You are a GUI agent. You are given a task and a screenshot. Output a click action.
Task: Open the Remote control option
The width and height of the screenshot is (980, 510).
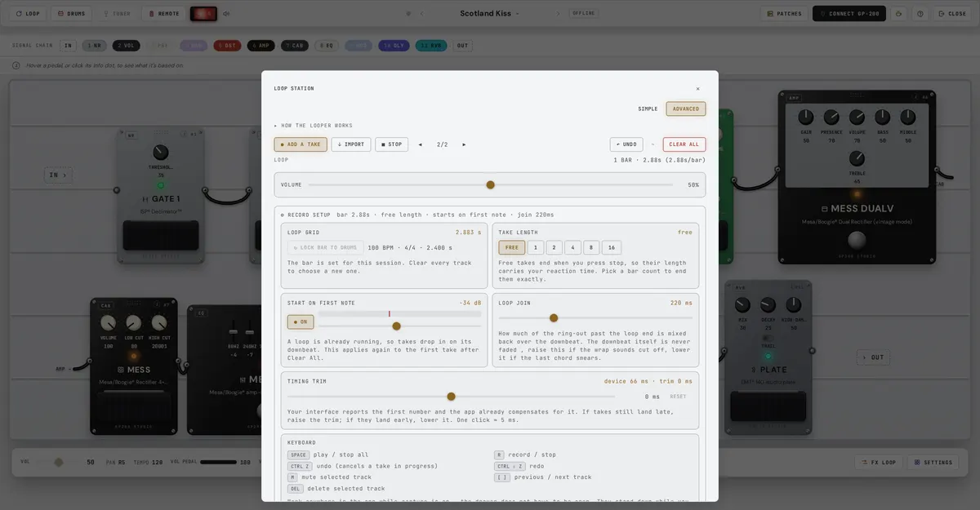163,14
